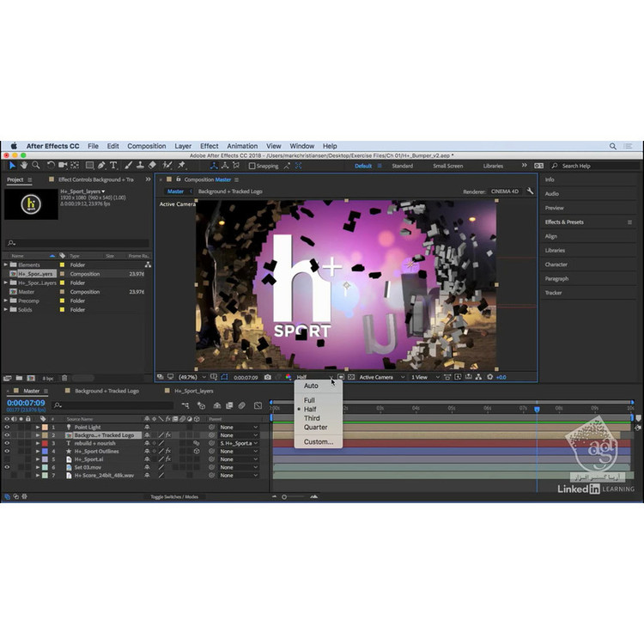Select the Type tool
Viewport: 644px width, 644px height.
114,166
